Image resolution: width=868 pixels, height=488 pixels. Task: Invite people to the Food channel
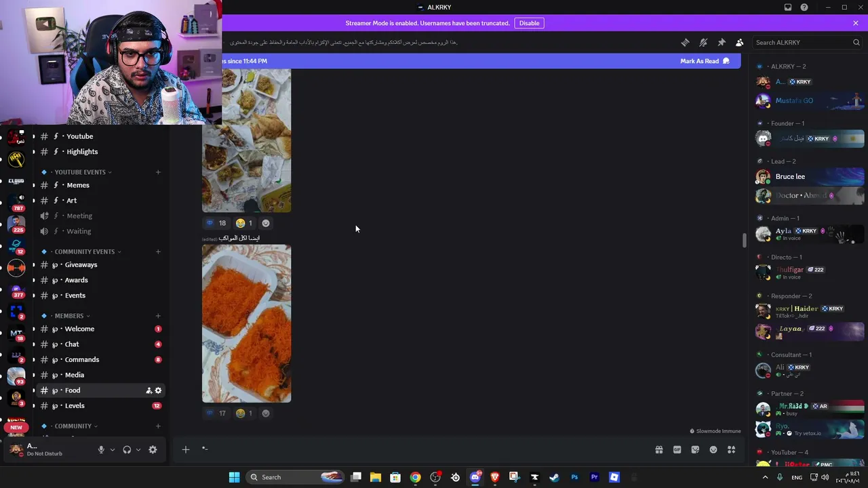149,390
